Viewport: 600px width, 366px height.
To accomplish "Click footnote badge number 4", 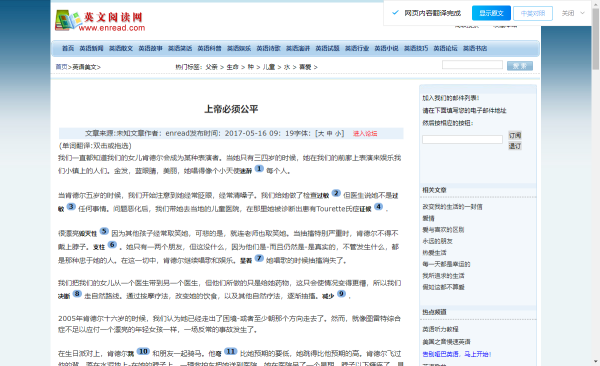I will tap(378, 206).
